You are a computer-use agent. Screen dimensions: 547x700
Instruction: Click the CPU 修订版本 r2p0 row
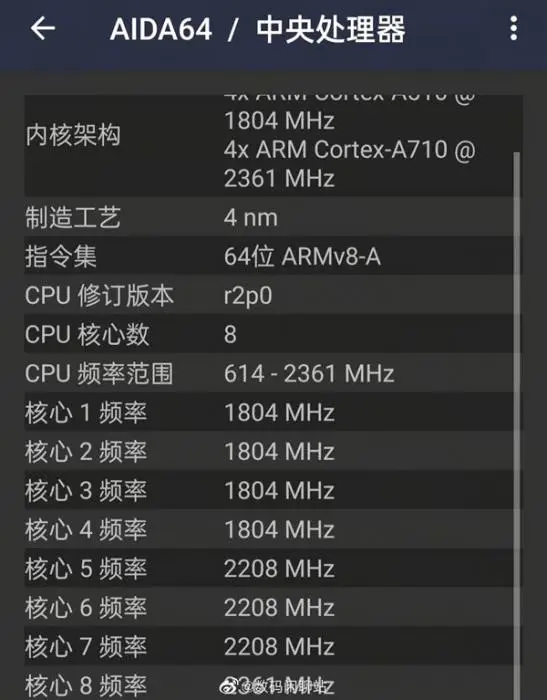pyautogui.click(x=273, y=295)
